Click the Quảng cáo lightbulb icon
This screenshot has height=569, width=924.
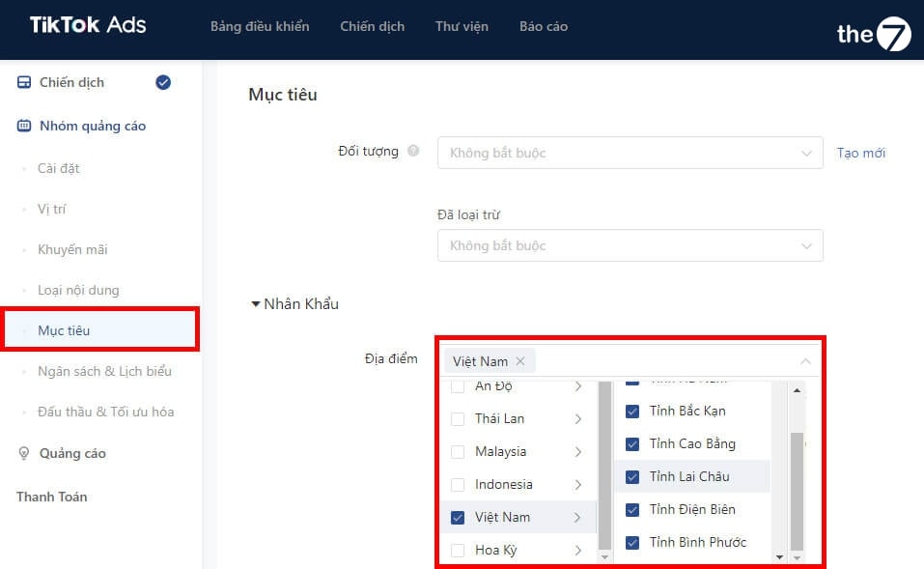pos(24,454)
